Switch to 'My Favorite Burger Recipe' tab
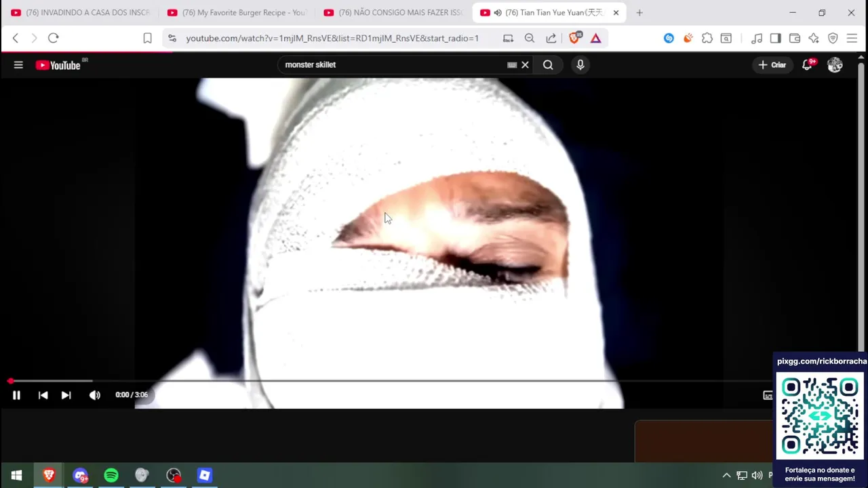 click(x=237, y=13)
